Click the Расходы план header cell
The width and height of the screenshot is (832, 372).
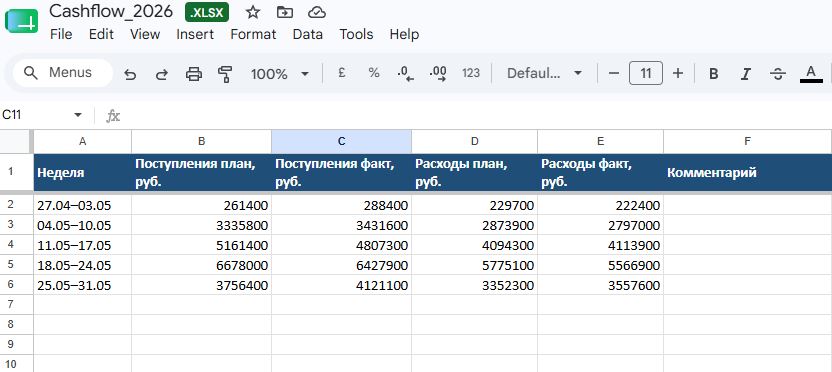pos(474,172)
